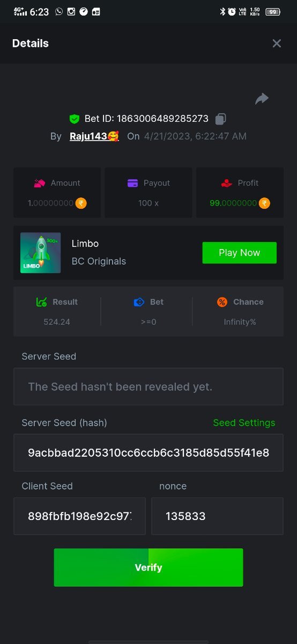The width and height of the screenshot is (297, 644).
Task: Tap the red Profit icon
Action: pyautogui.click(x=226, y=183)
